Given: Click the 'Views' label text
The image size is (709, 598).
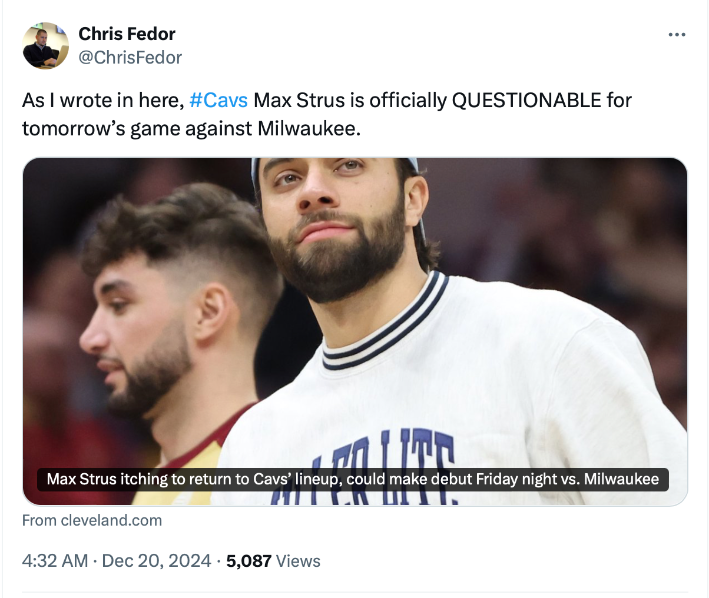Looking at the screenshot, I should tap(298, 561).
